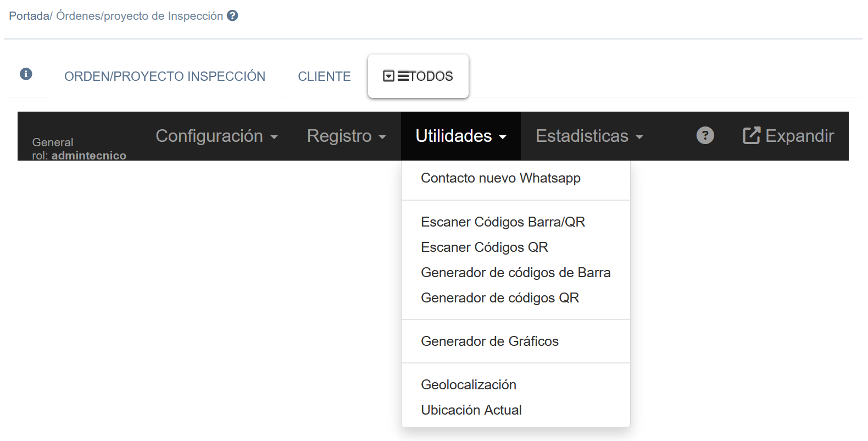Click the question mark icon in navbar
Viewport: 868px width, 441px height.
pos(705,135)
